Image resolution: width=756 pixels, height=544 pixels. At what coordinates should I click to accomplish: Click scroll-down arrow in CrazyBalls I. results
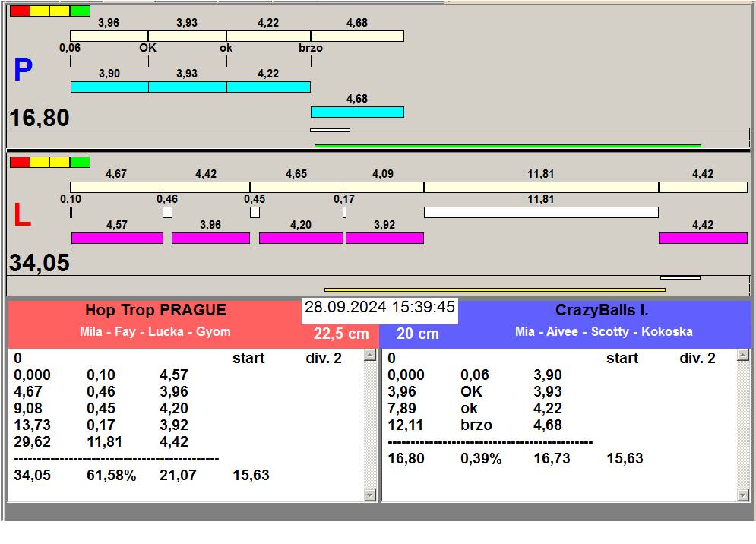pos(743,495)
